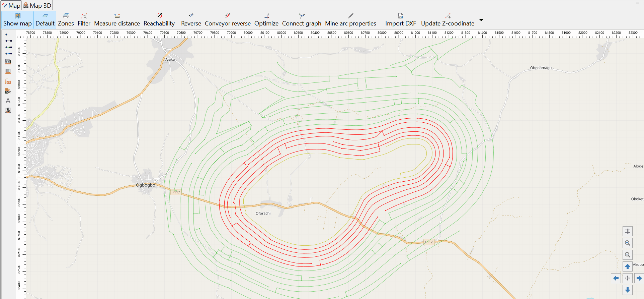Select the Conveyor reverse tool
Viewport: 644px width, 299px height.
coord(228,20)
